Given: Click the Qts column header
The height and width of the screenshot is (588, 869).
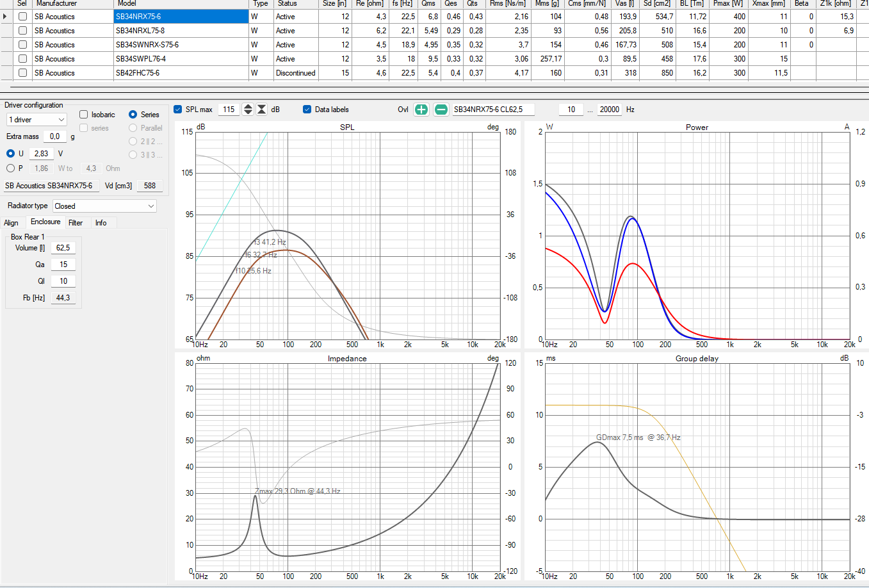Looking at the screenshot, I should [x=475, y=3].
